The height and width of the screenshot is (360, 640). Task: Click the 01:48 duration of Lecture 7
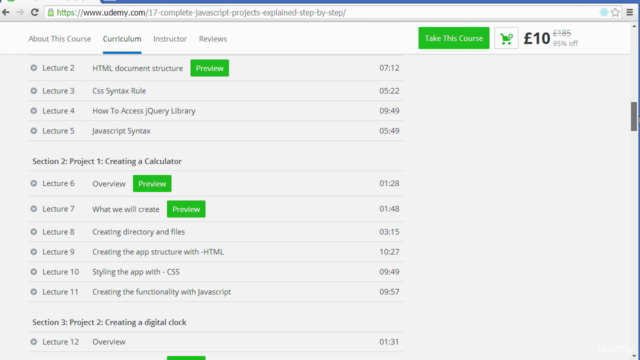coord(389,209)
